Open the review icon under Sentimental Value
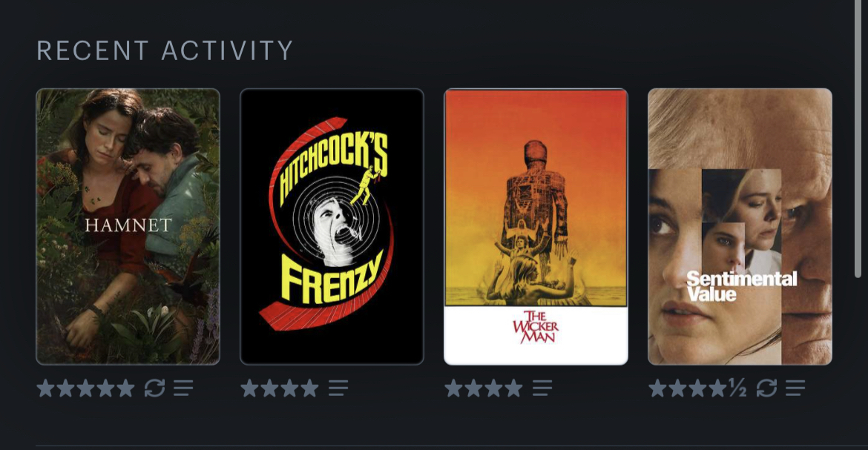Screen dimensions: 868x450 click(x=795, y=388)
